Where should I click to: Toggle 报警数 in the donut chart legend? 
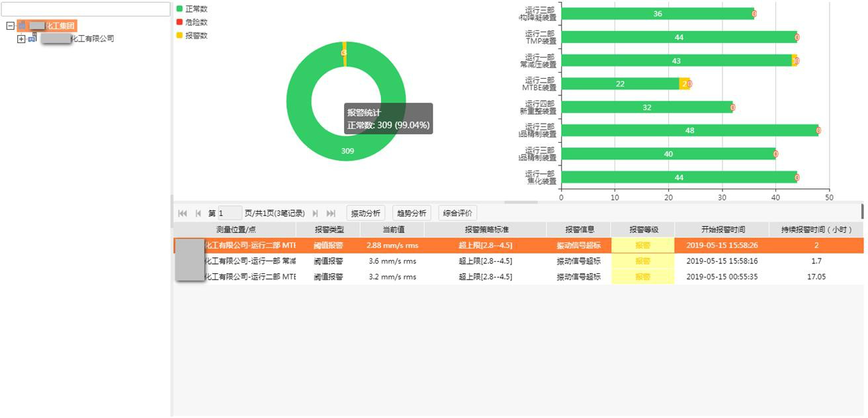[191, 34]
